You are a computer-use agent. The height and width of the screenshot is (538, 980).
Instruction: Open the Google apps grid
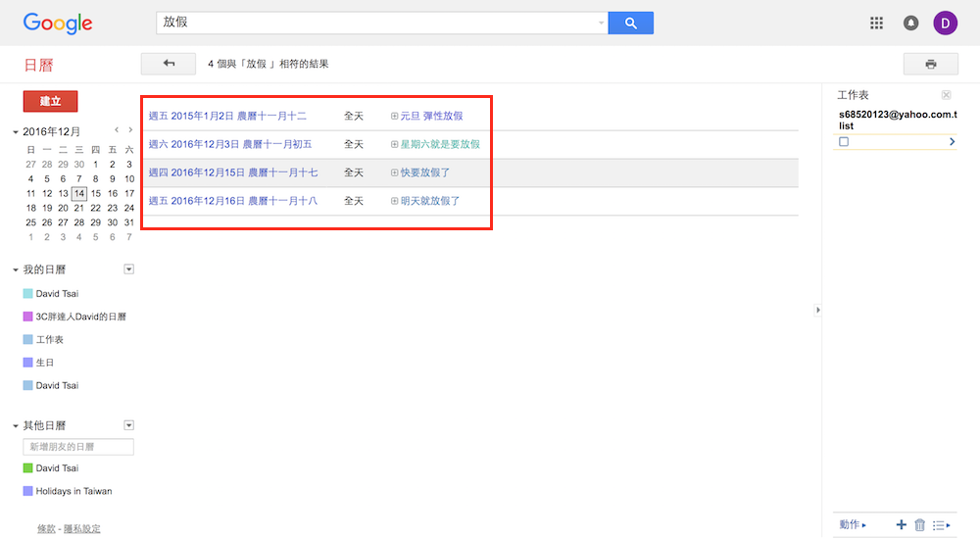[877, 24]
